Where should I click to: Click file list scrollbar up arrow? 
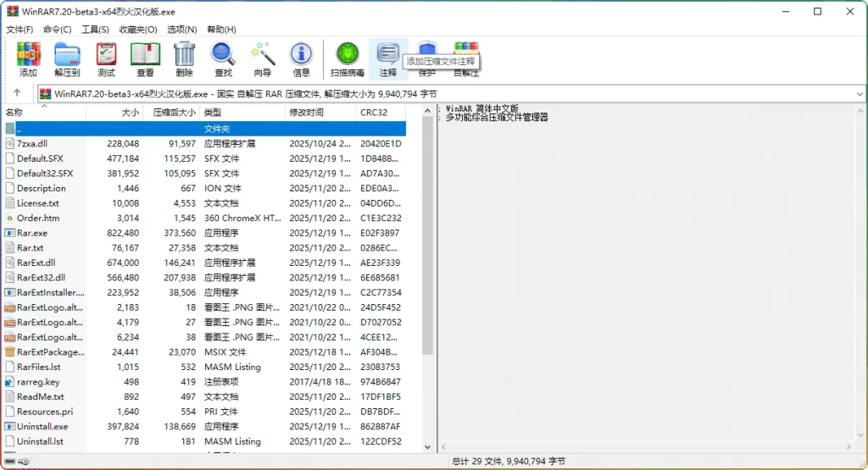(427, 111)
